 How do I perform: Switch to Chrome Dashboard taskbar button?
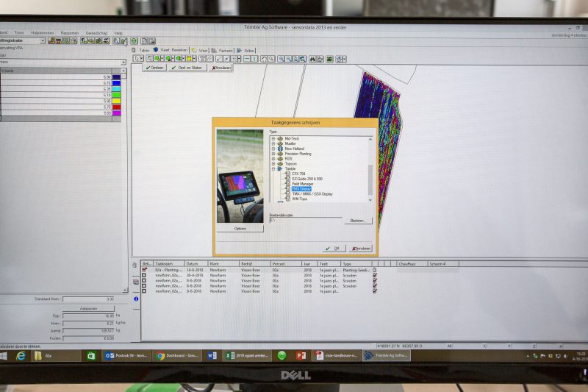177,356
